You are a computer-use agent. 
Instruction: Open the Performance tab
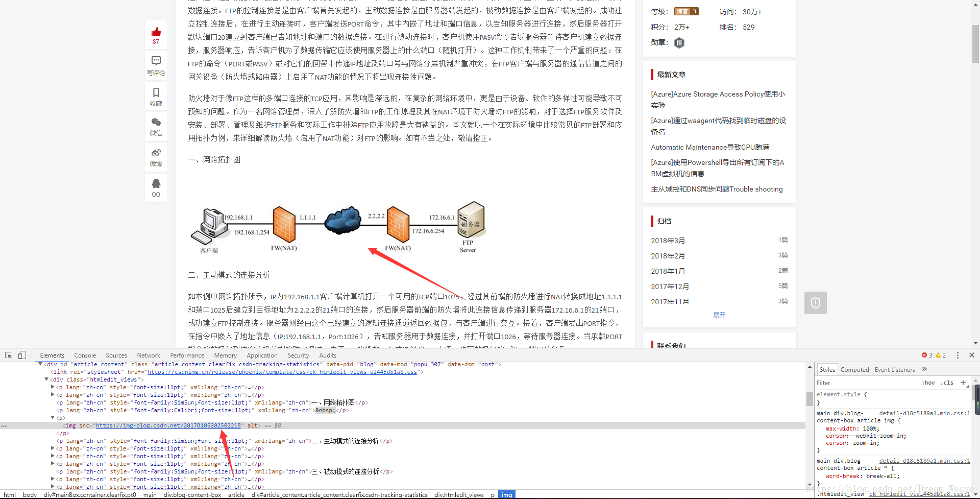click(x=187, y=355)
